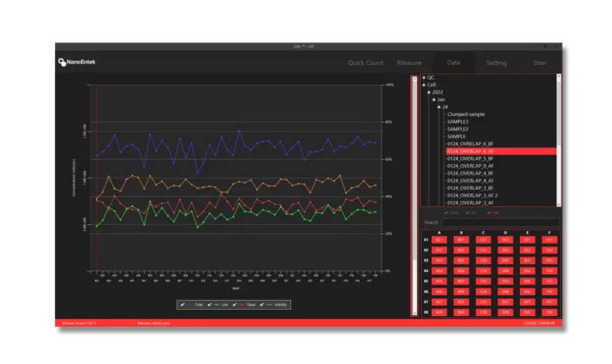Select the Clumped sample entry
Screen dimensions: 612x364
[466, 114]
